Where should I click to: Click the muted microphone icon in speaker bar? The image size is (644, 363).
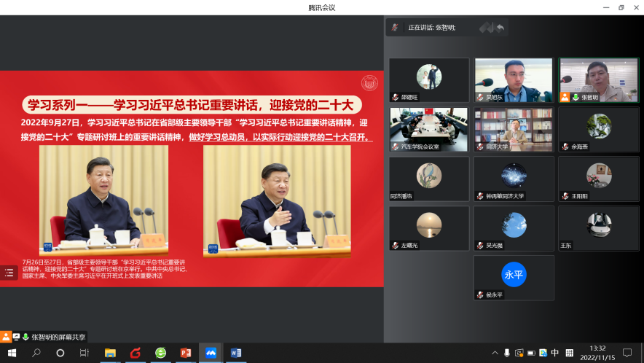pyautogui.click(x=395, y=27)
